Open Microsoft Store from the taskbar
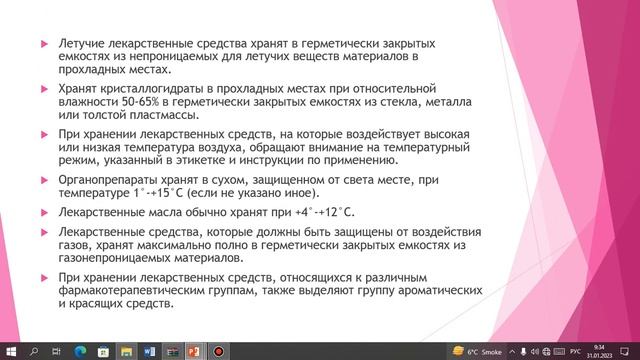The width and height of the screenshot is (640, 360). (x=103, y=351)
